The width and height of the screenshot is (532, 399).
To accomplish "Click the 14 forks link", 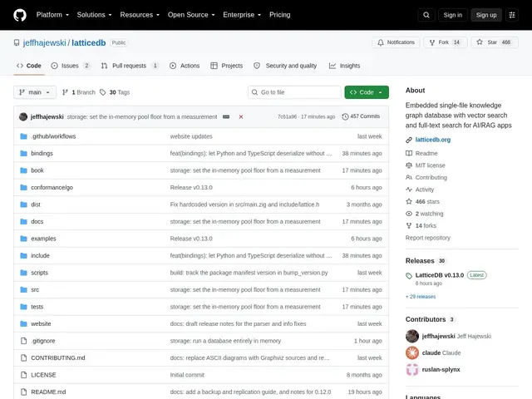I will point(426,225).
